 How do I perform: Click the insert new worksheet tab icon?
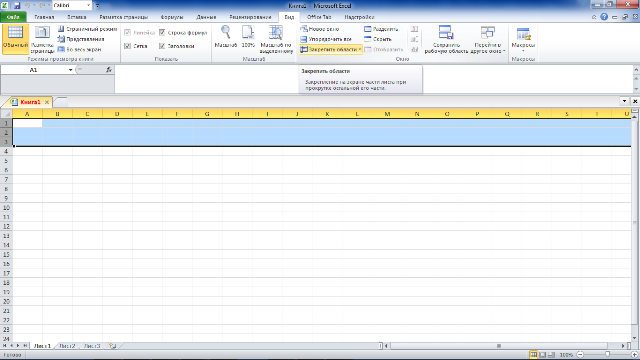(x=113, y=346)
